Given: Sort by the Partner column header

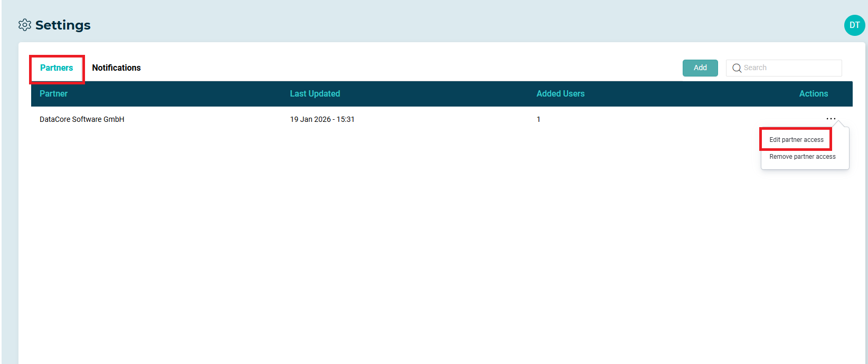Looking at the screenshot, I should pos(53,94).
